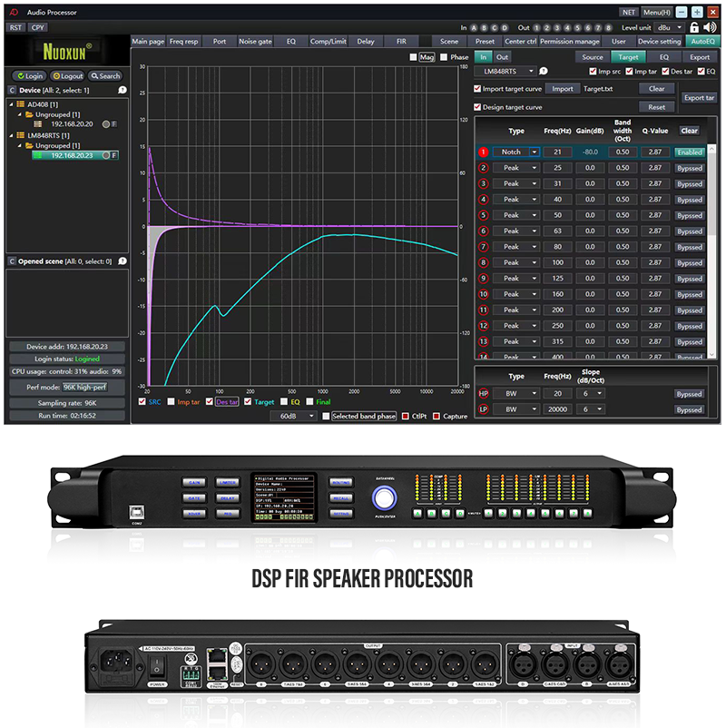
Task: Click the Export tar button
Action: [x=699, y=97]
